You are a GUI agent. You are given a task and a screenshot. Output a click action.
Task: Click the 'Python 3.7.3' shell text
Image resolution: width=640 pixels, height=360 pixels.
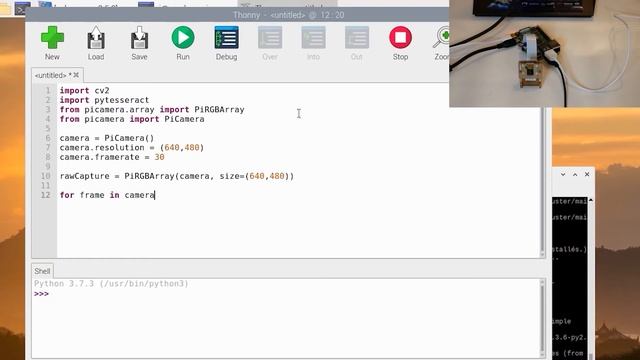pos(111,284)
